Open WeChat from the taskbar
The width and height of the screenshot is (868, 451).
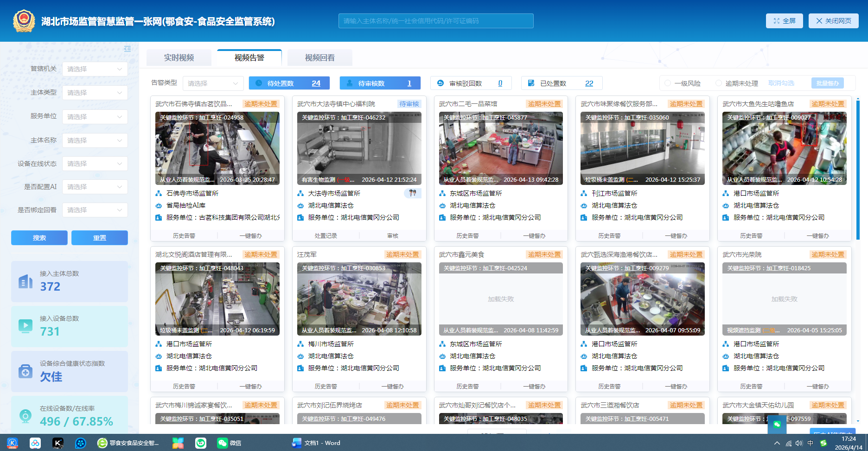(229, 443)
